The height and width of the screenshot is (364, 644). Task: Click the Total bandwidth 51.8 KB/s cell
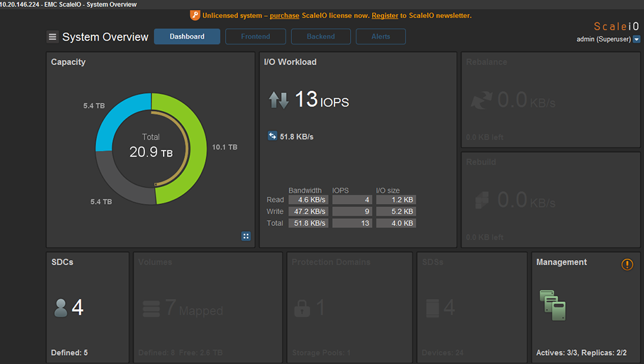pyautogui.click(x=308, y=223)
